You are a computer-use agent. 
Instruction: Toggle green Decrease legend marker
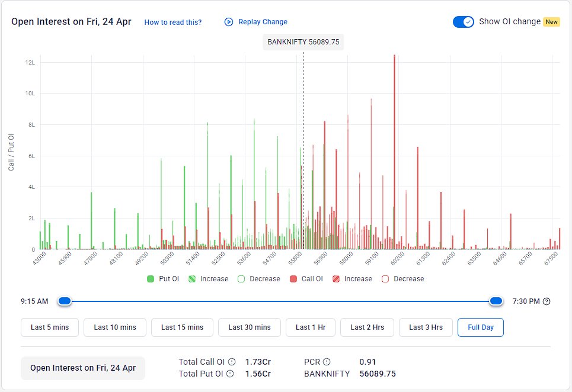[241, 279]
